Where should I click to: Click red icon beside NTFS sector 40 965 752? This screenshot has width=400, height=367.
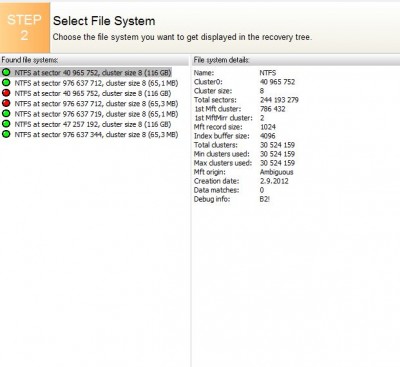coord(6,93)
